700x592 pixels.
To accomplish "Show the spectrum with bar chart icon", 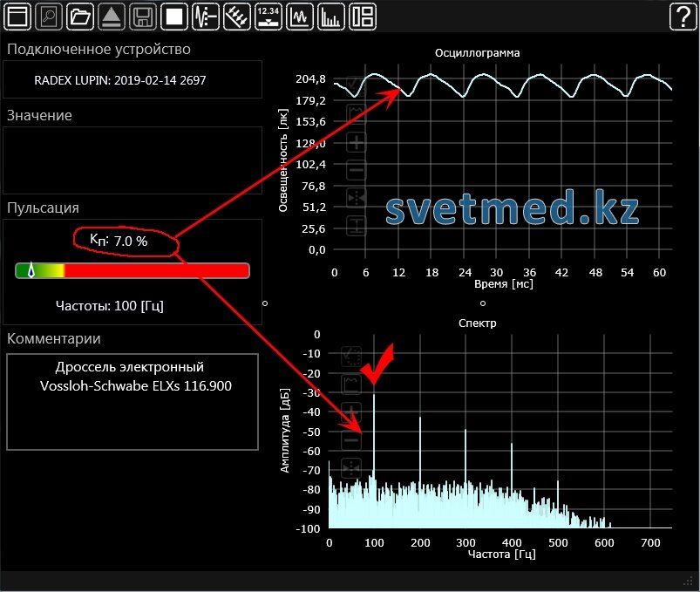I will coord(330,17).
